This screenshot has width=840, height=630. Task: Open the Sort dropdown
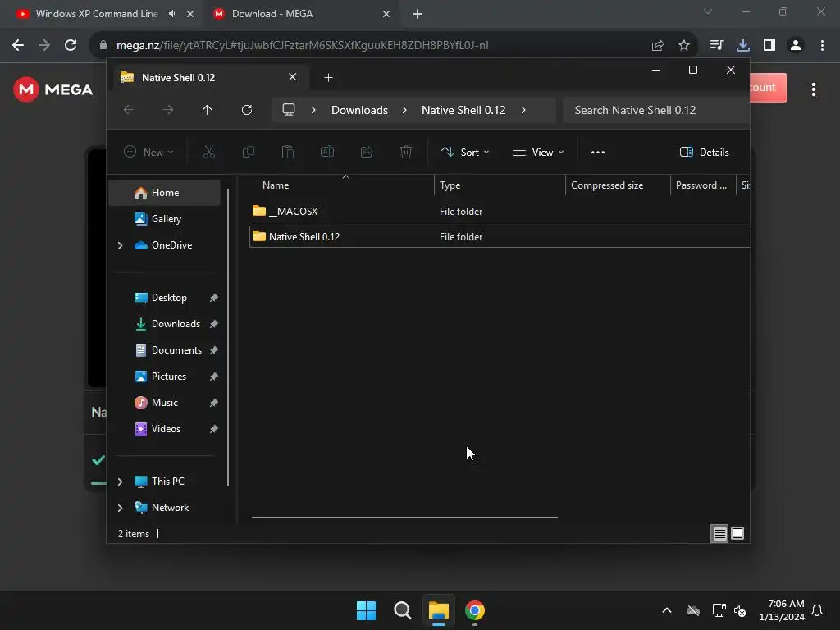click(x=465, y=152)
